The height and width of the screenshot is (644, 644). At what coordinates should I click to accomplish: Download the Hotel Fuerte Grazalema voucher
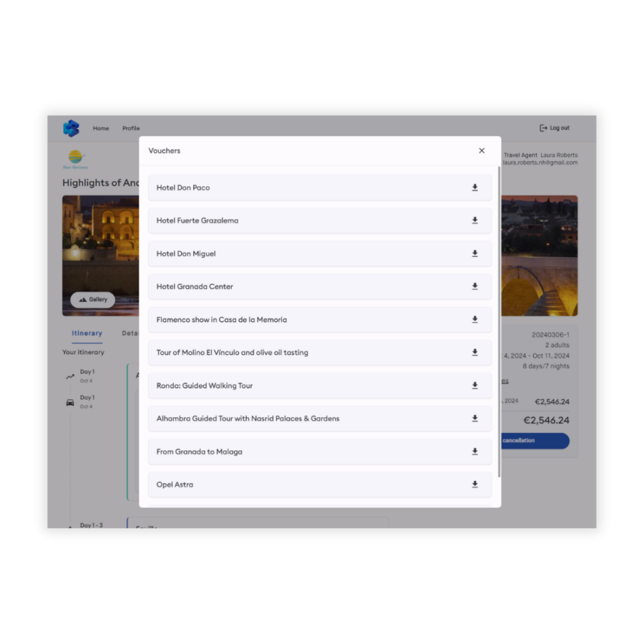coord(475,220)
